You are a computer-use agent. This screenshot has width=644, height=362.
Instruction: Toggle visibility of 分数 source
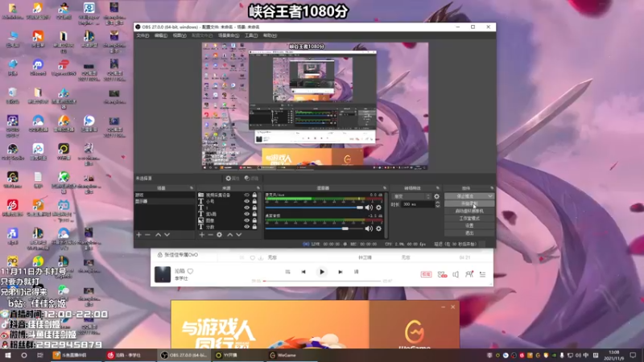[247, 227]
